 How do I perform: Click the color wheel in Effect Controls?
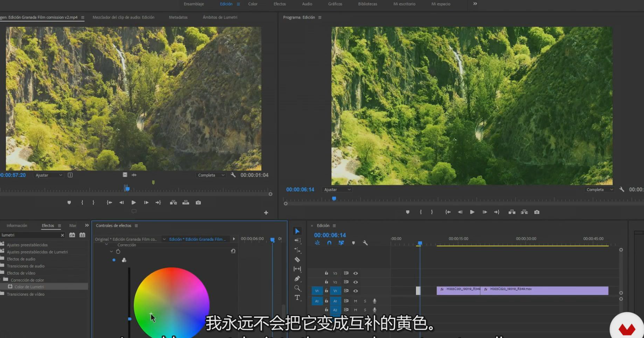(x=172, y=304)
